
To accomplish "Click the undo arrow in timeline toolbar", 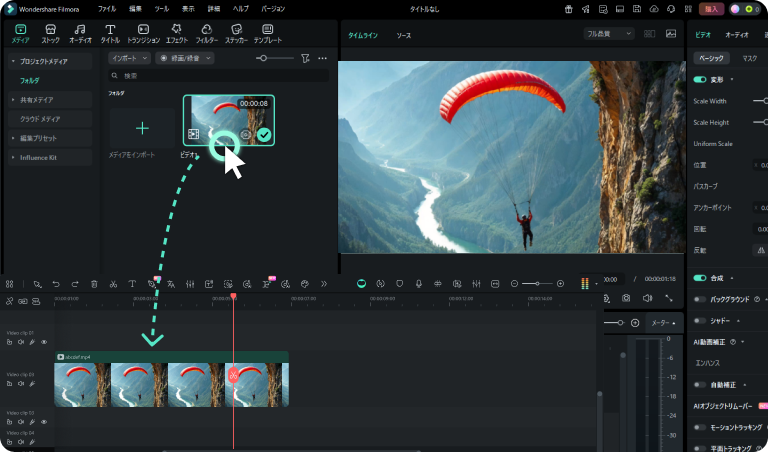I will tap(56, 284).
